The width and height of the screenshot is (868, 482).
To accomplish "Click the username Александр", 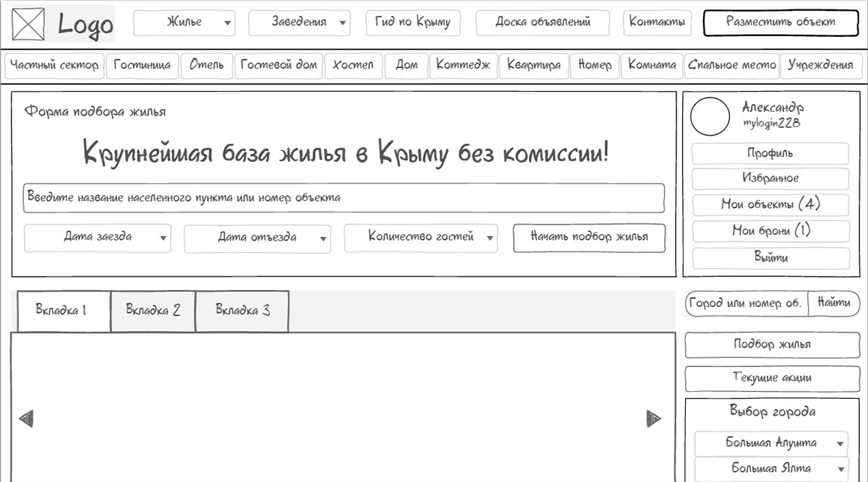I will click(x=773, y=108).
